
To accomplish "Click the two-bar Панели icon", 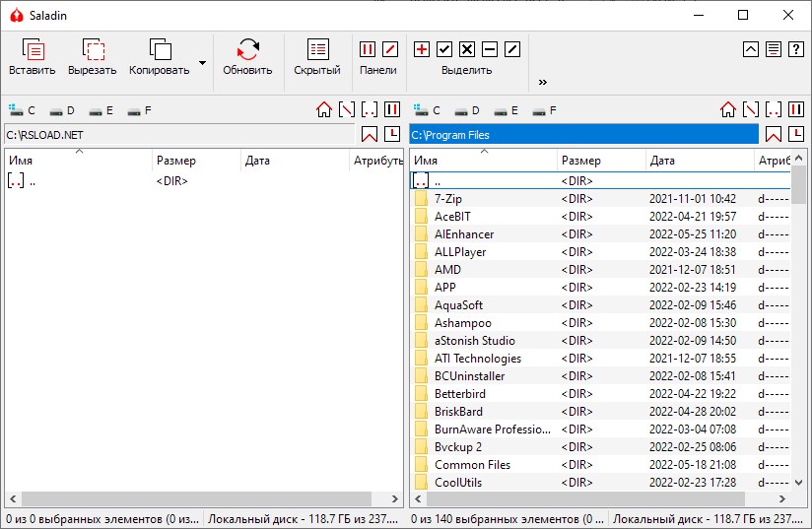I will click(368, 49).
